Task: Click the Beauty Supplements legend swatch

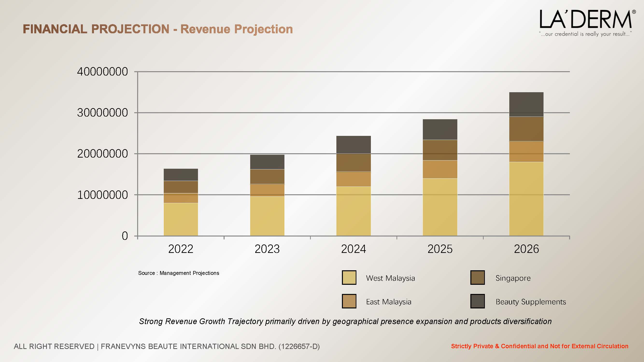Action: point(477,301)
